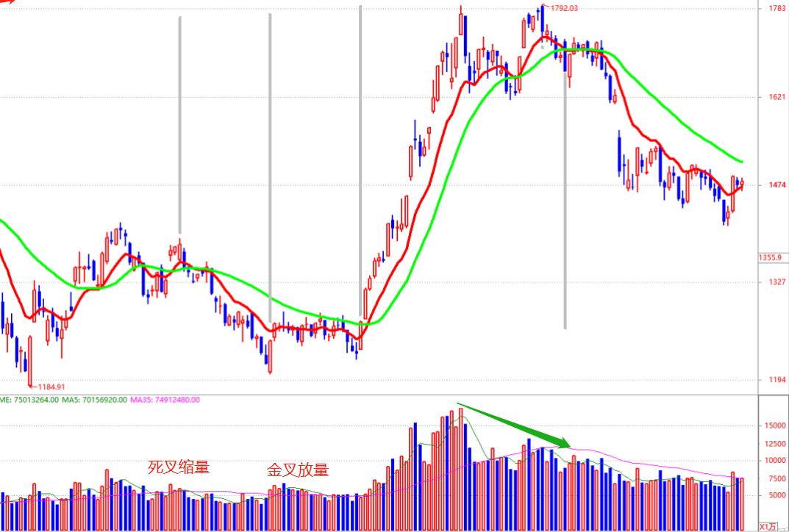Click the 1621 price axis label
789x532 pixels.
click(777, 96)
